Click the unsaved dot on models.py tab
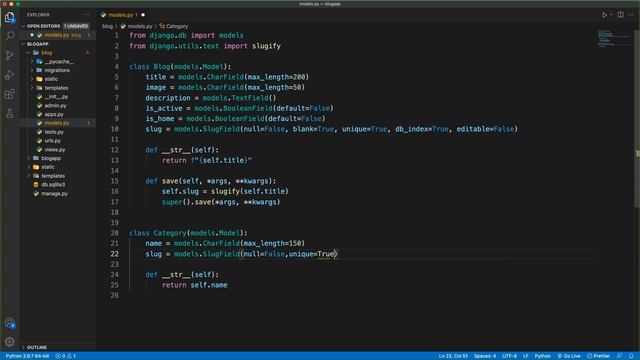 pos(143,15)
